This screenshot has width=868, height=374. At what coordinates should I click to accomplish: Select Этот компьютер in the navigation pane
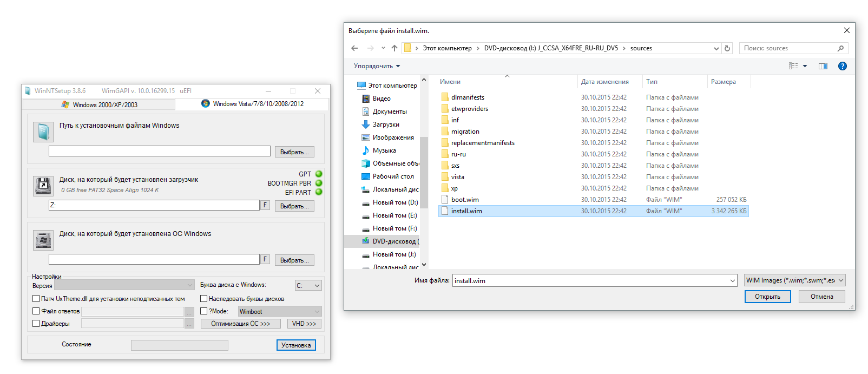pos(392,86)
